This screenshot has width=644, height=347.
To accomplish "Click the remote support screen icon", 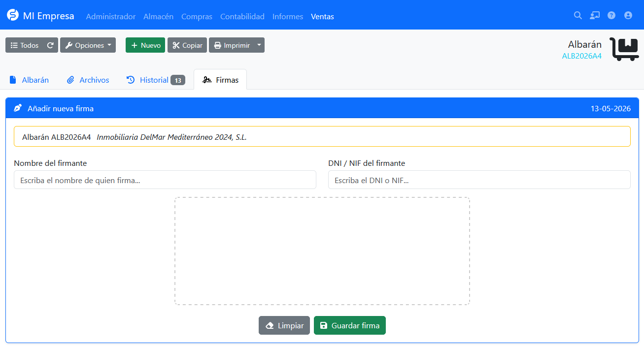I will (595, 15).
